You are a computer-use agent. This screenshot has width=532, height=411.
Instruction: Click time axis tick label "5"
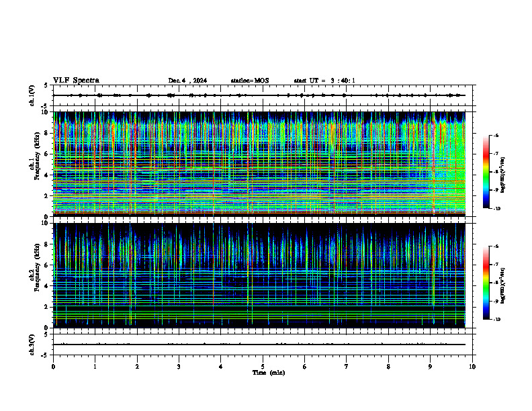tap(263, 367)
